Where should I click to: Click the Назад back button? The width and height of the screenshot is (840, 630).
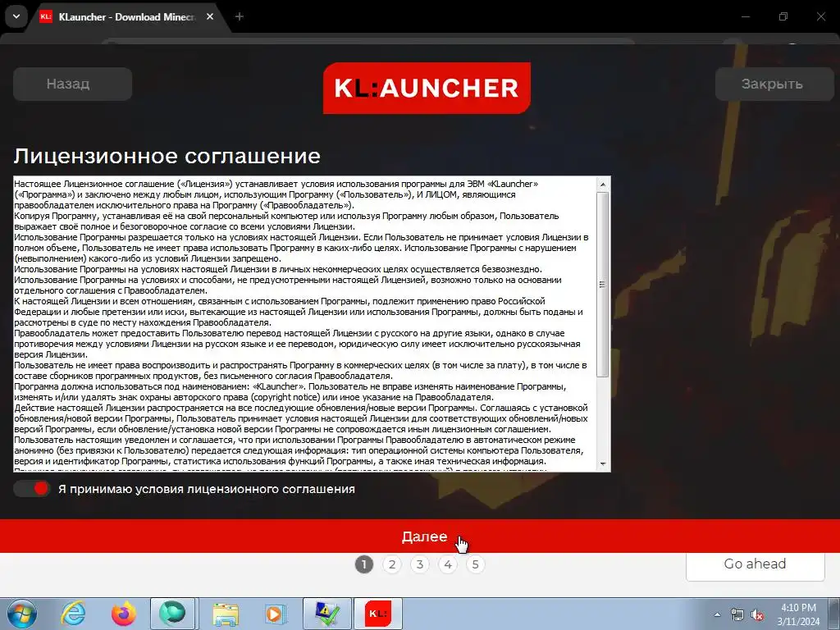[72, 84]
